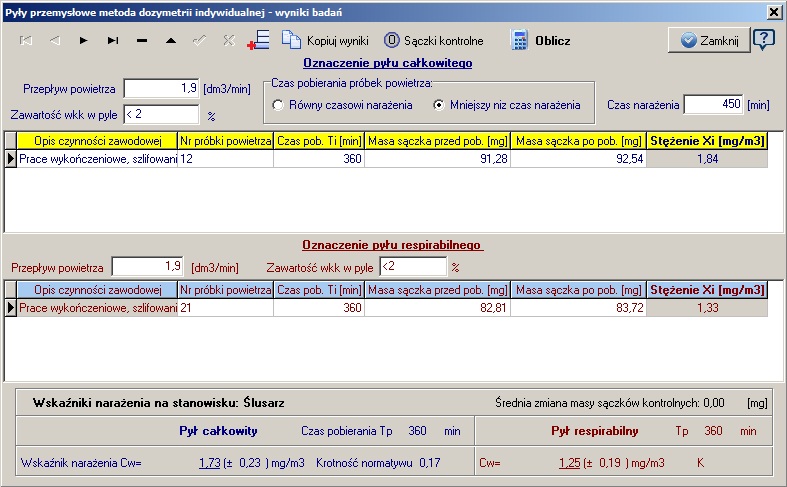Screen dimensions: 787x487
Task: Click yellow Opis czynności zawodowej header
Action: 97,141
